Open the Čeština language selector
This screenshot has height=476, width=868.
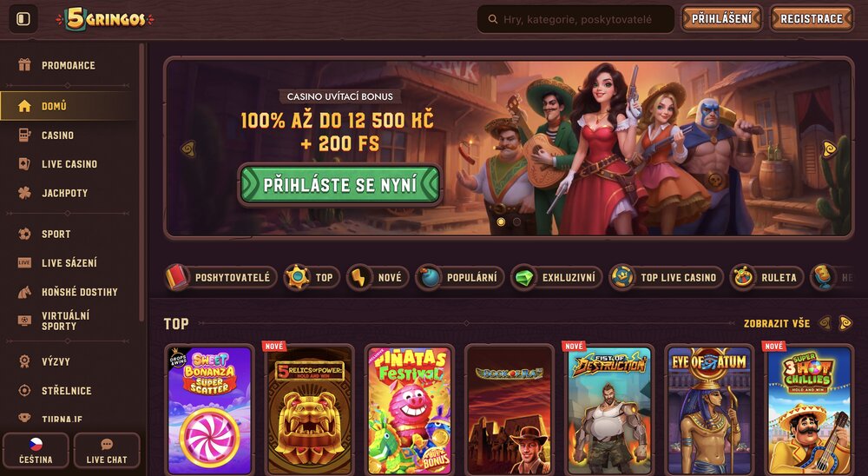tap(36, 451)
